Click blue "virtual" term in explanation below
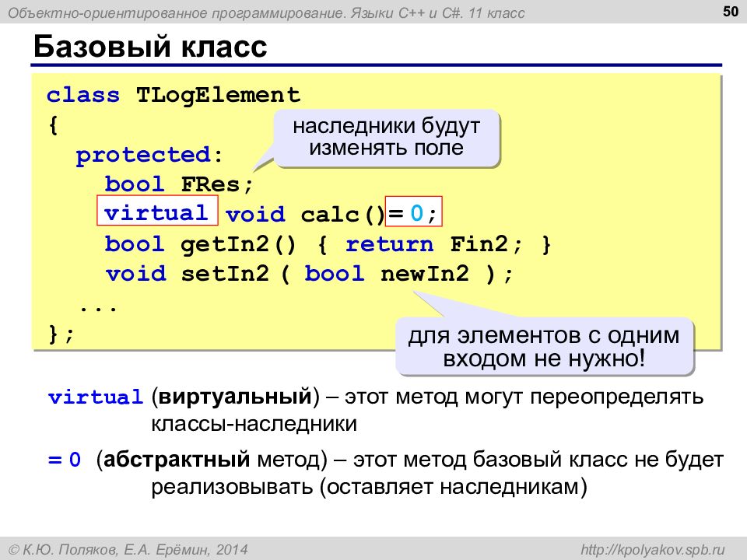This screenshot has width=747, height=560. (x=95, y=397)
